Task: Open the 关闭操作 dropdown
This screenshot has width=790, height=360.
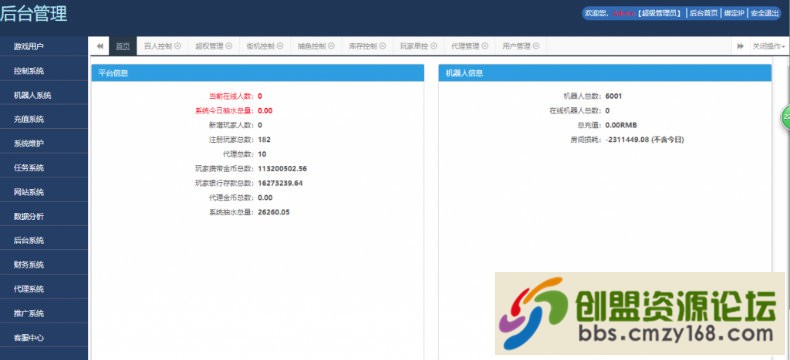Action: click(769, 46)
